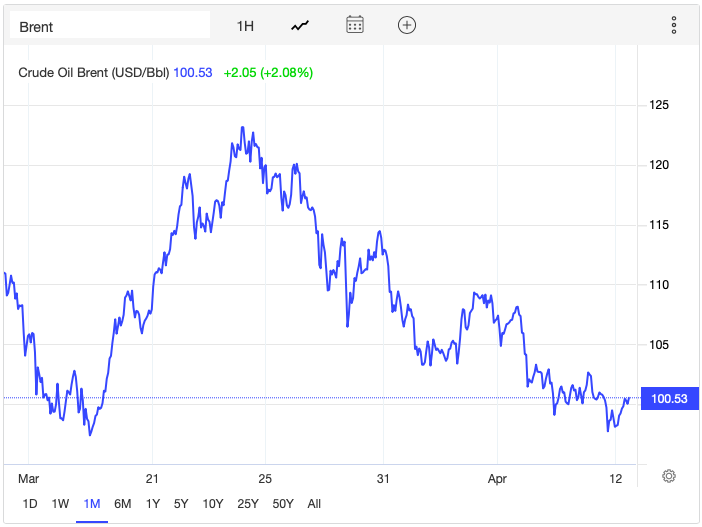This screenshot has height=527, width=702.
Task: Open the line chart type selector
Action: click(x=300, y=25)
